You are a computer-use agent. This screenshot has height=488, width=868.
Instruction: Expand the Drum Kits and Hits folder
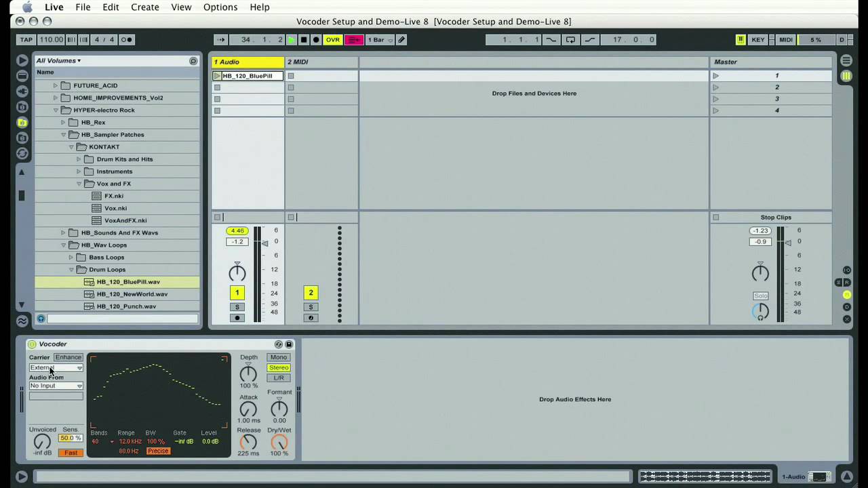(79, 159)
